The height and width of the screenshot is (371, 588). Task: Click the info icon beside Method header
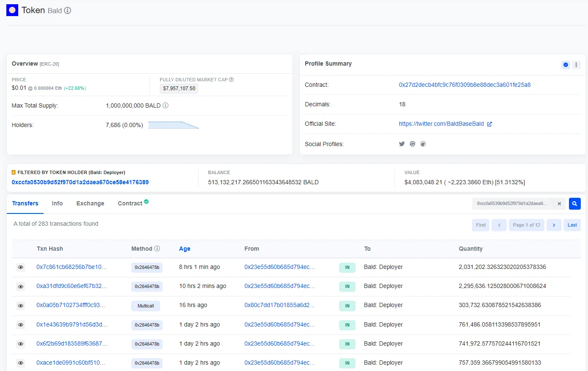(157, 249)
